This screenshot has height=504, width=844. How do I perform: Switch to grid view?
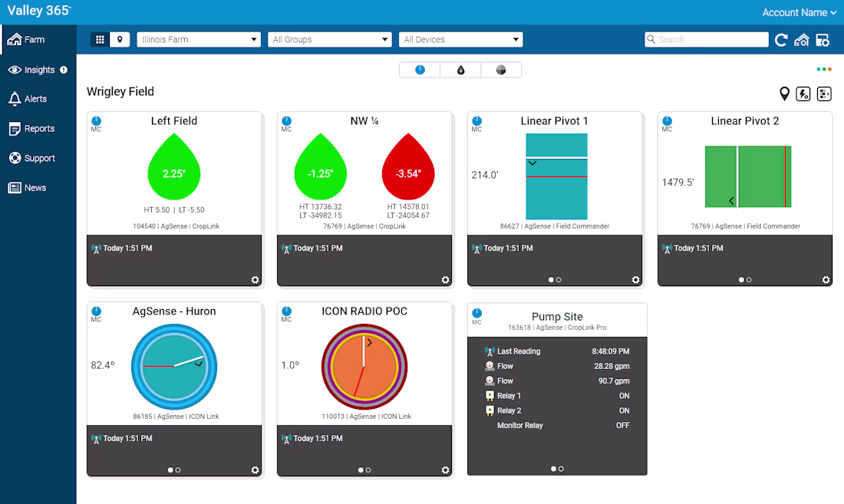(100, 39)
